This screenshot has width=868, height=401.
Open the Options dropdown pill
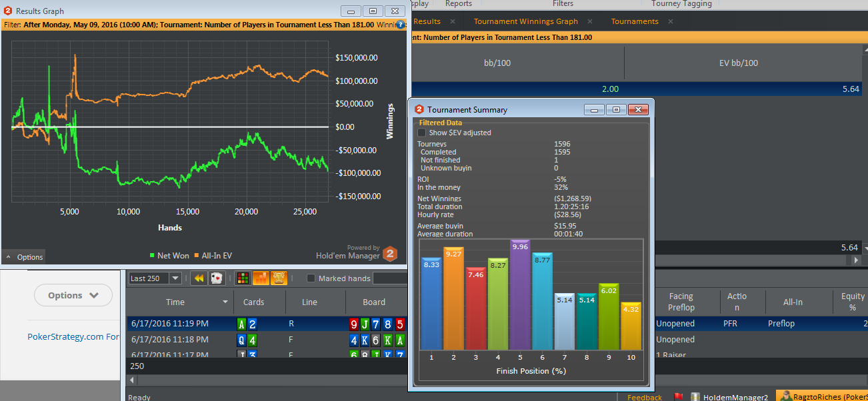pyautogui.click(x=73, y=295)
